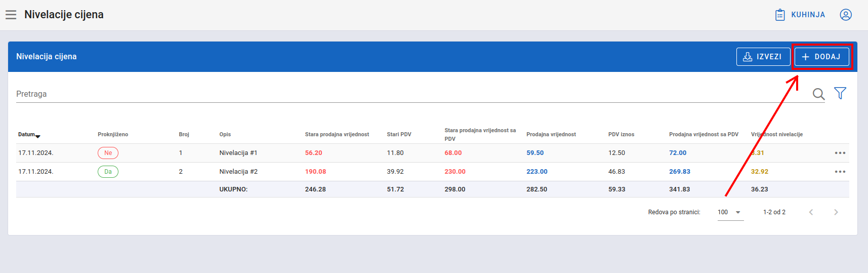Viewport: 868px width, 273px height.
Task: Click the 1-2 od 2 pagination text
Action: pyautogui.click(x=774, y=212)
